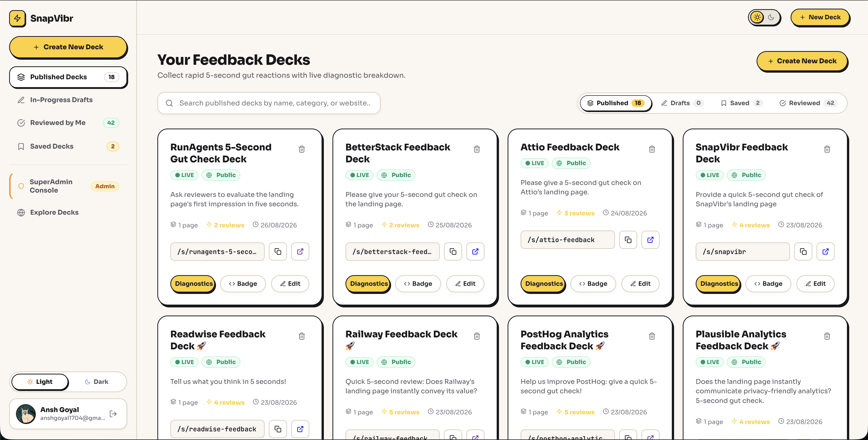Copy the /s/readwise-feedback link
The width and height of the screenshot is (868, 440).
click(x=278, y=429)
